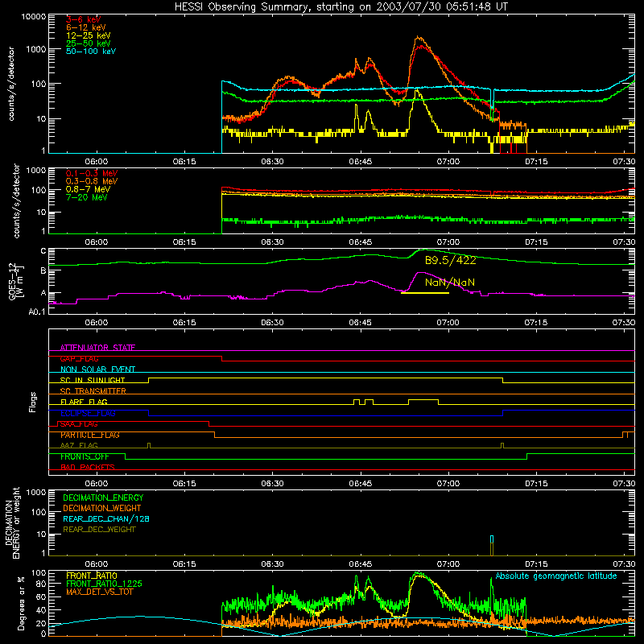Image resolution: width=644 pixels, height=644 pixels.
Task: Click the DECIMATION_ENERGY legend label
Action: [x=103, y=497]
